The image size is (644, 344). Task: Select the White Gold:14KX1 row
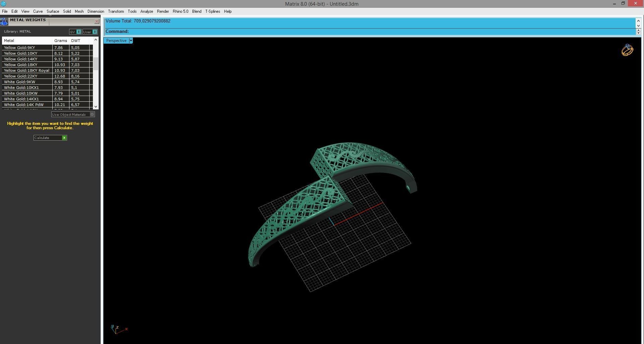click(47, 99)
